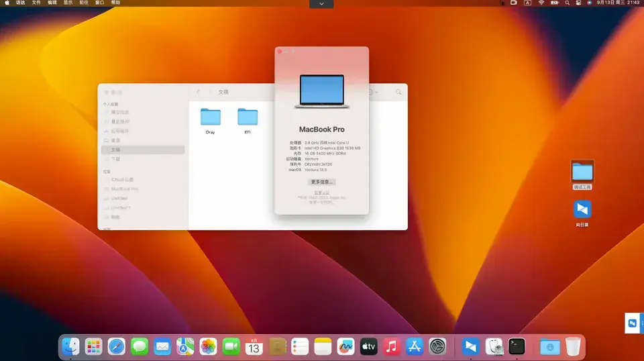Open the Help menu (帮助)

click(116, 3)
